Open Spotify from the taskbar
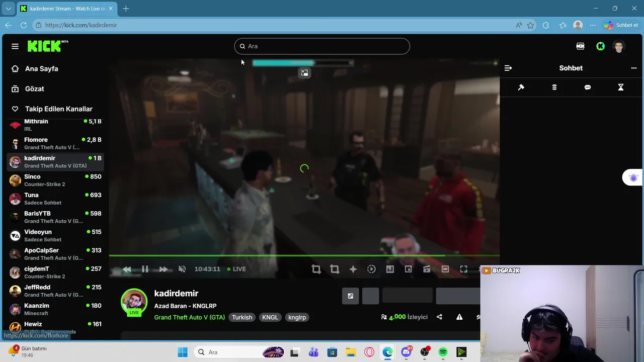This screenshot has width=644, height=362. tap(443, 352)
